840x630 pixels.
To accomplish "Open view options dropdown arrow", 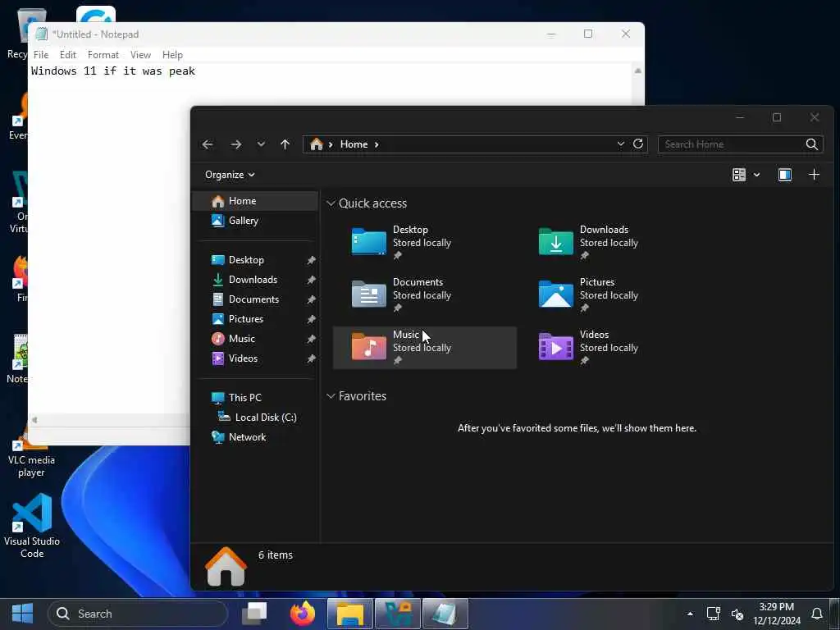I will (756, 175).
